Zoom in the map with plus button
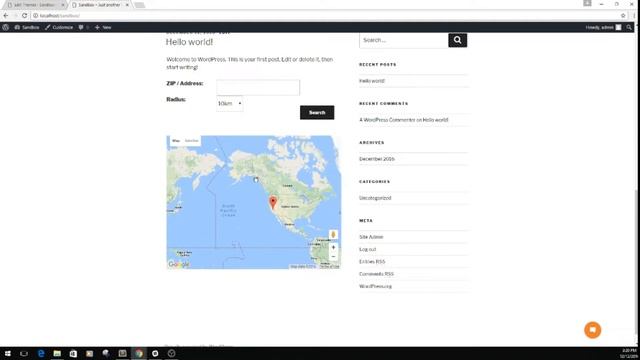Viewport: 640px width, 360px height. coord(333,247)
